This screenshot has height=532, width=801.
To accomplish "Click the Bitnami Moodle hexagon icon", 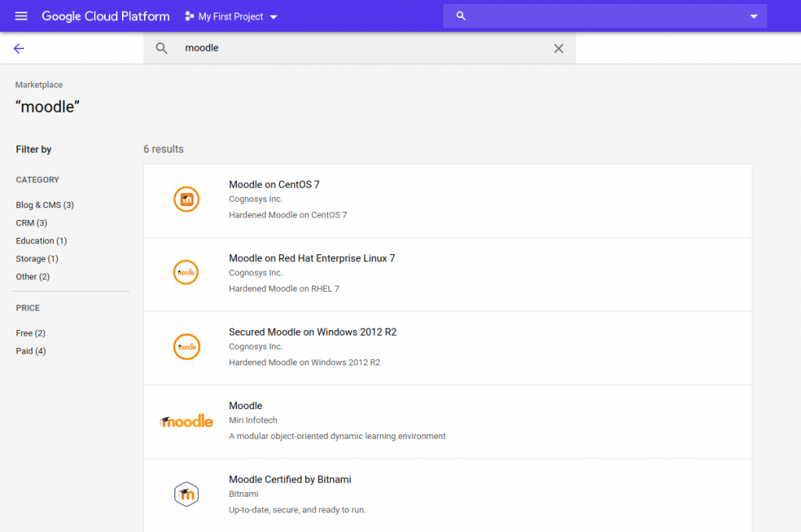I will (x=186, y=494).
